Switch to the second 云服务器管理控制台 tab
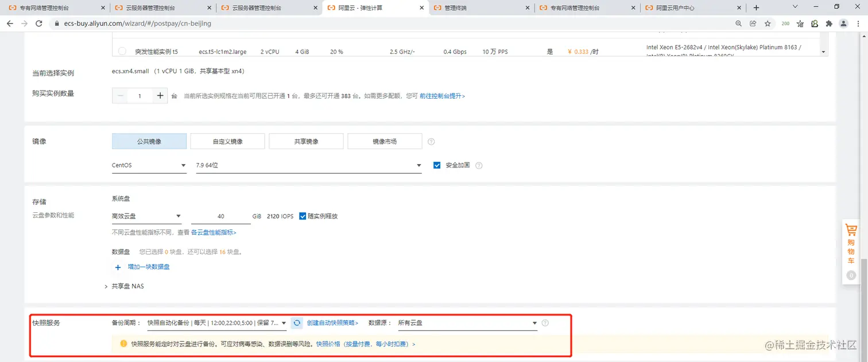Screen dimensions: 868x362 pyautogui.click(x=269, y=8)
